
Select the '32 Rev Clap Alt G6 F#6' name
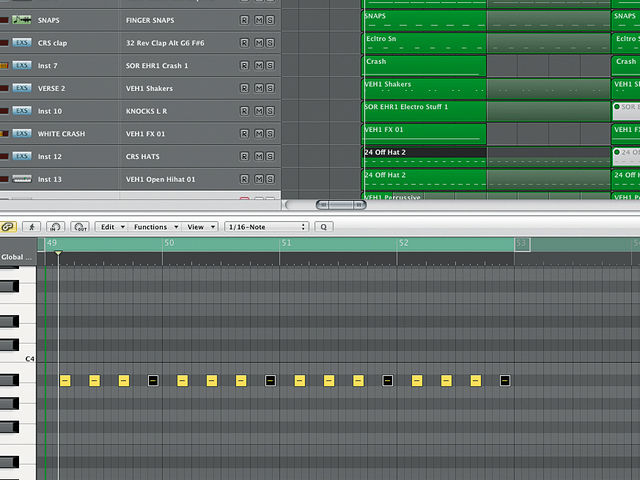165,43
